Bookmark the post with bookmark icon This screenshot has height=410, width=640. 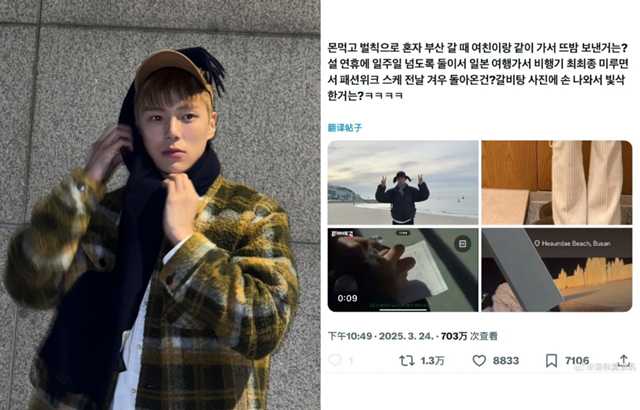(x=551, y=361)
